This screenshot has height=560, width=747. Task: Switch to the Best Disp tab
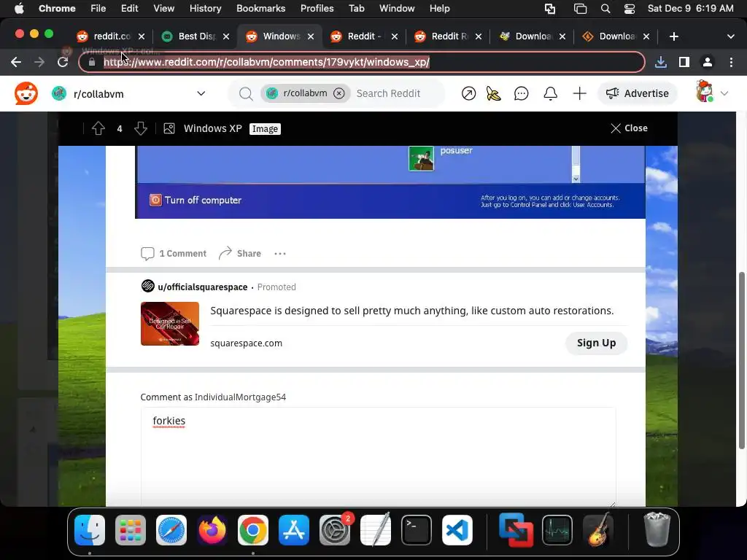[x=195, y=36]
